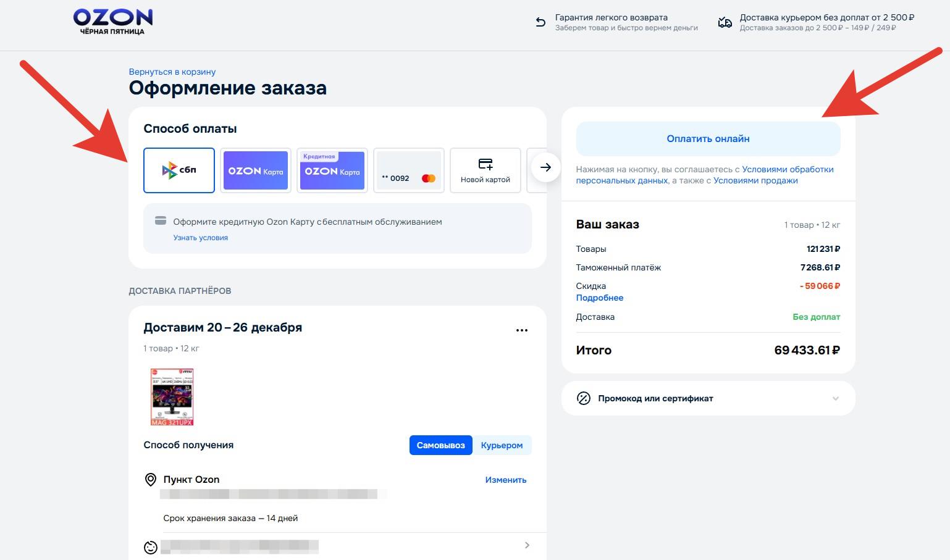
Task: Click the card icon in the credit offer banner
Action: click(x=161, y=221)
